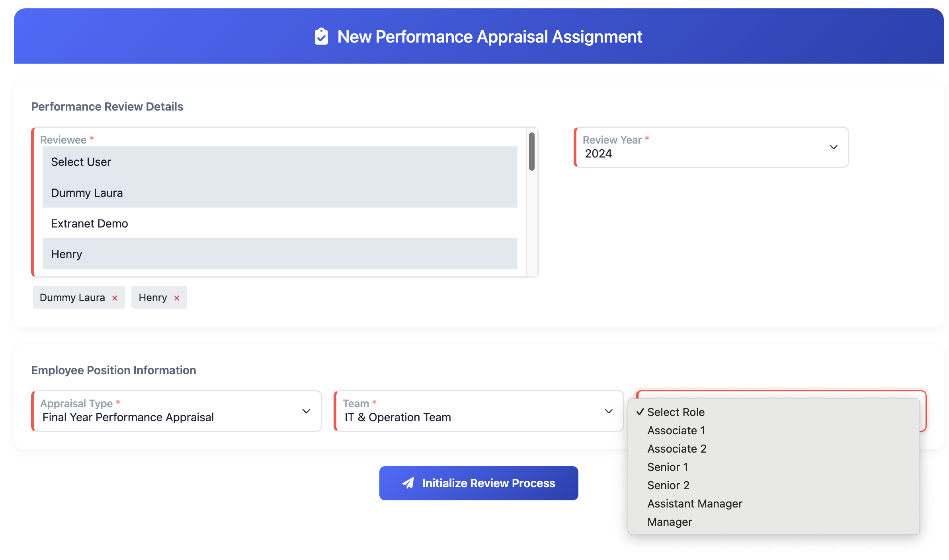The width and height of the screenshot is (949, 560).
Task: Click the paper plane send icon
Action: (408, 483)
